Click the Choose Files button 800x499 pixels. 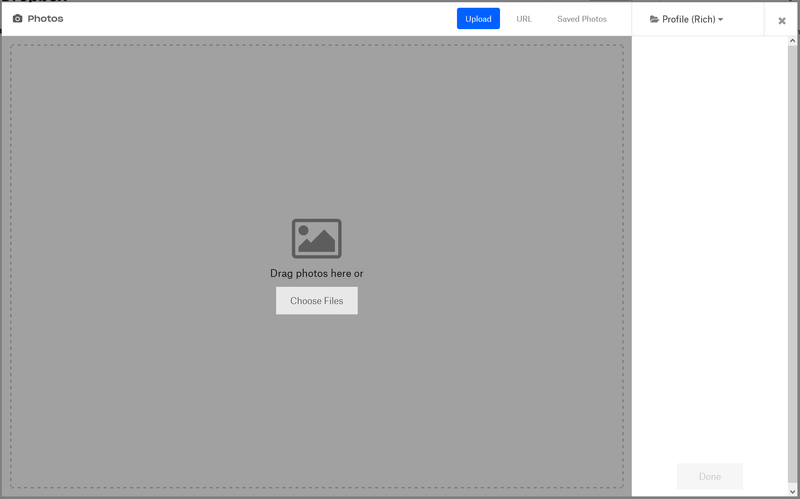317,301
